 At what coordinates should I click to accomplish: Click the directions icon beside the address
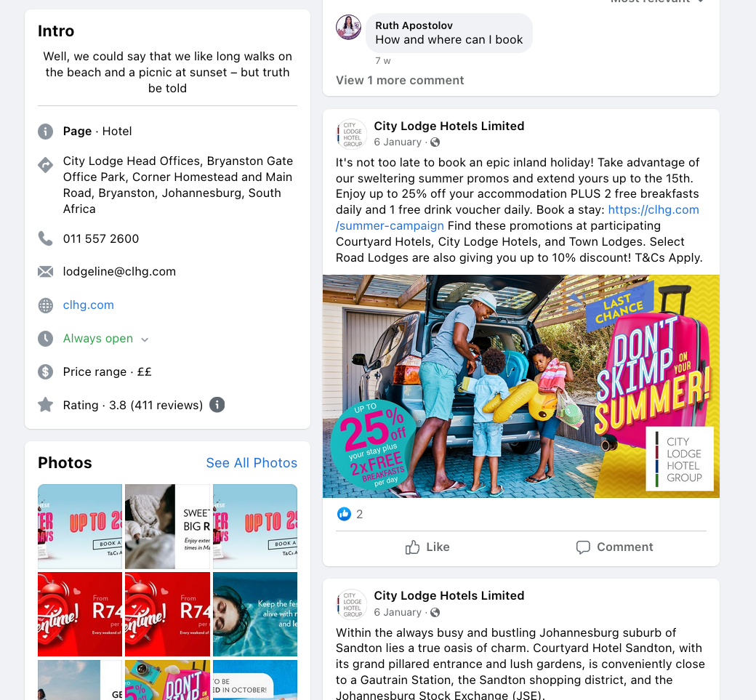click(45, 165)
